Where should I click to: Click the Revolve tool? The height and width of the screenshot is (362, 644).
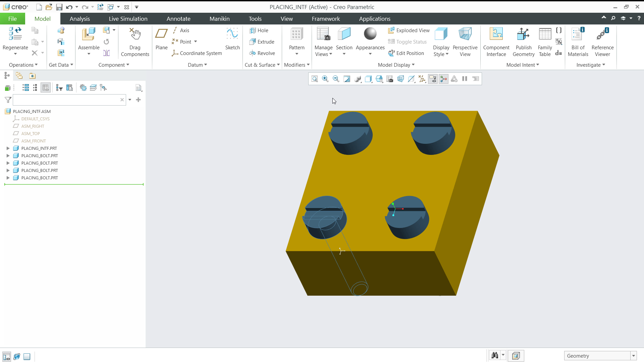coord(262,53)
